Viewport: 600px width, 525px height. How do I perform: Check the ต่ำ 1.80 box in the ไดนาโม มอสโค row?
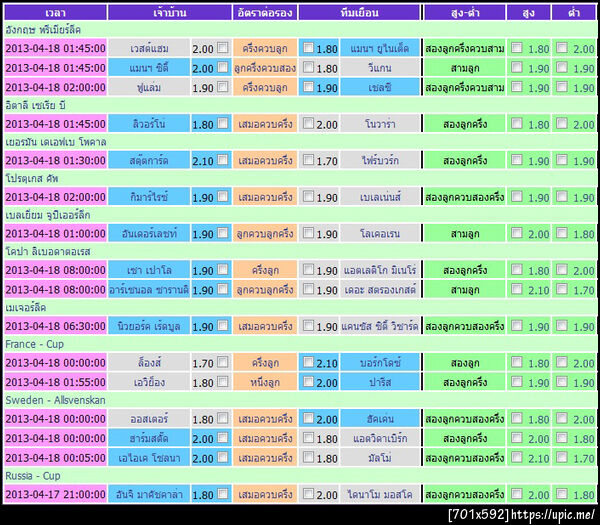click(561, 494)
